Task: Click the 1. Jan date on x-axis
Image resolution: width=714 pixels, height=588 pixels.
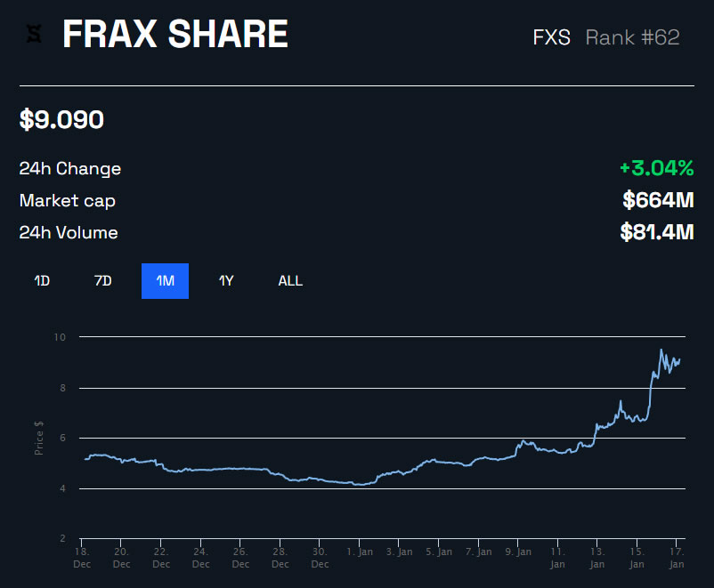Action: click(x=361, y=552)
